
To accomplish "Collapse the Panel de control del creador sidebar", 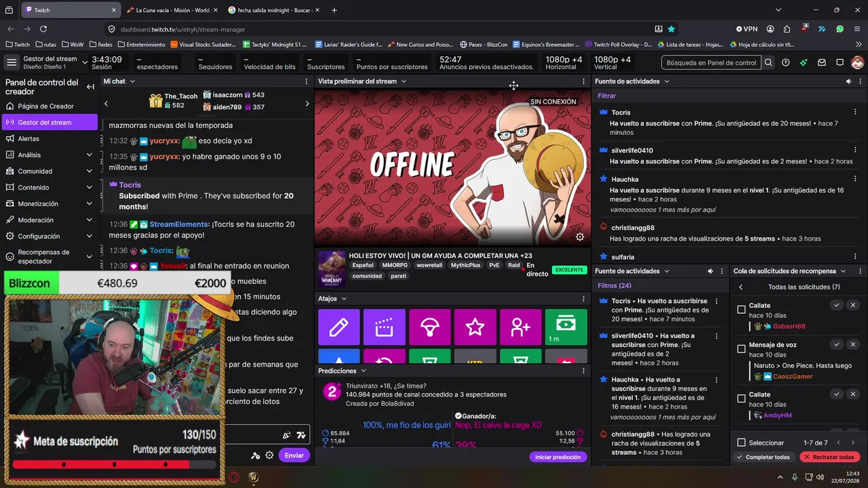I will point(90,87).
